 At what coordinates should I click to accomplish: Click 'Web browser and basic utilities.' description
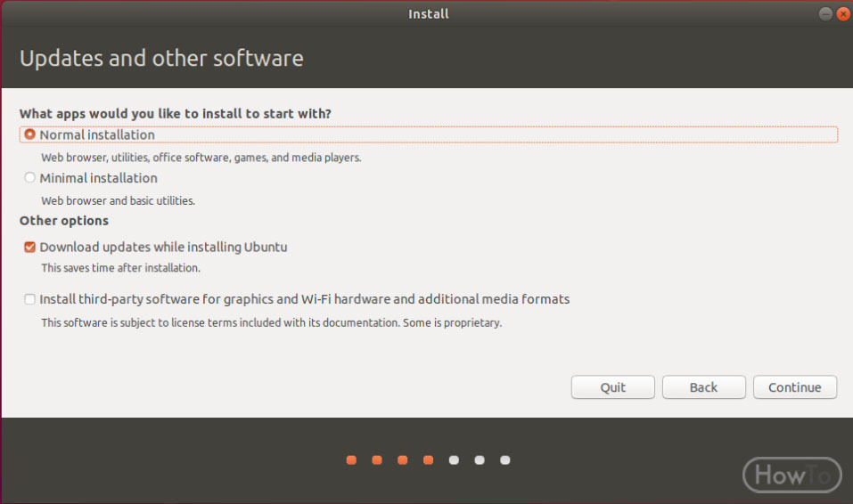(118, 200)
